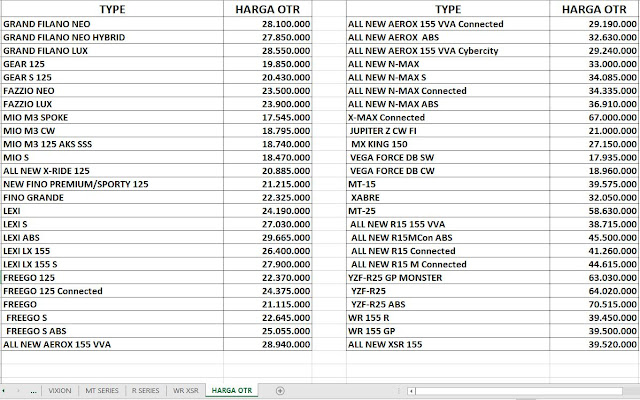640x400 pixels.
Task: Select the price cell 70.515.000
Action: (594, 304)
